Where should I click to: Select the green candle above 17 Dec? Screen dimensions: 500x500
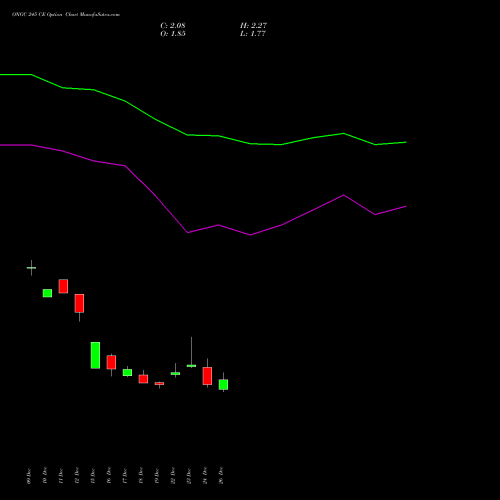point(127,372)
